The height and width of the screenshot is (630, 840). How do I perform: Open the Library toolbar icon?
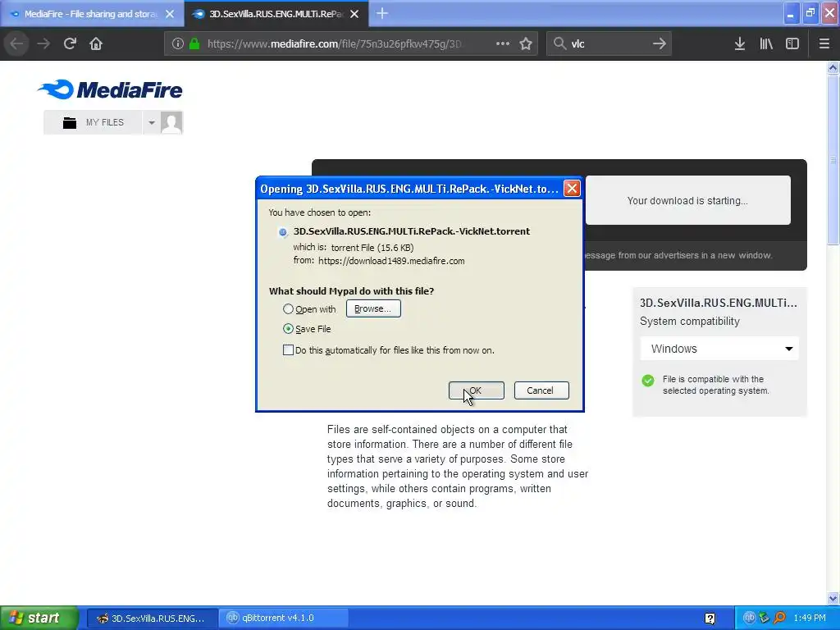[766, 43]
